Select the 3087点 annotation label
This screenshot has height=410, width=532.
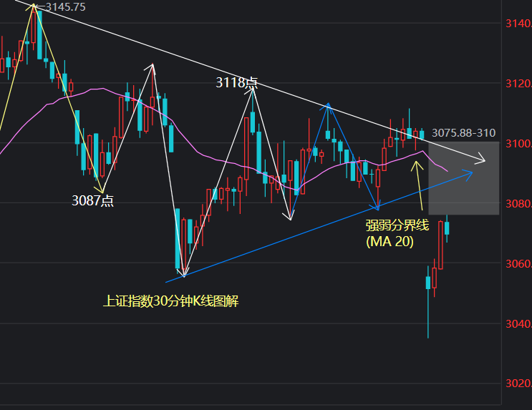pyautogui.click(x=92, y=201)
